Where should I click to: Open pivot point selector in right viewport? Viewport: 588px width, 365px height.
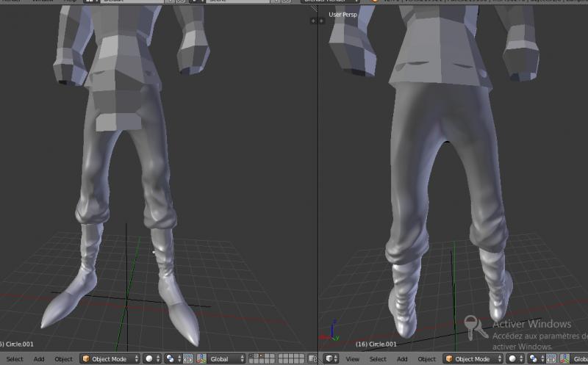click(x=537, y=359)
